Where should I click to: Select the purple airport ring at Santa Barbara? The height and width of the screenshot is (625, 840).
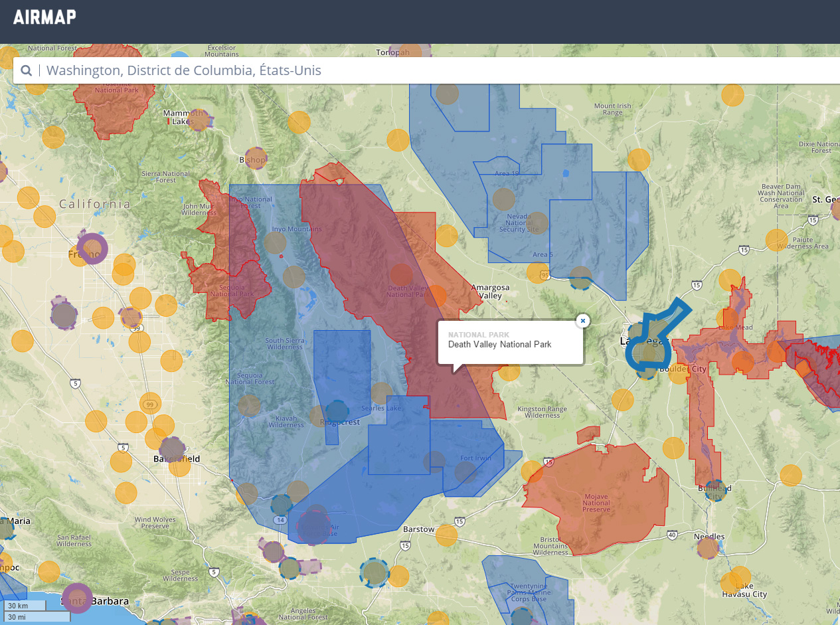pyautogui.click(x=77, y=598)
